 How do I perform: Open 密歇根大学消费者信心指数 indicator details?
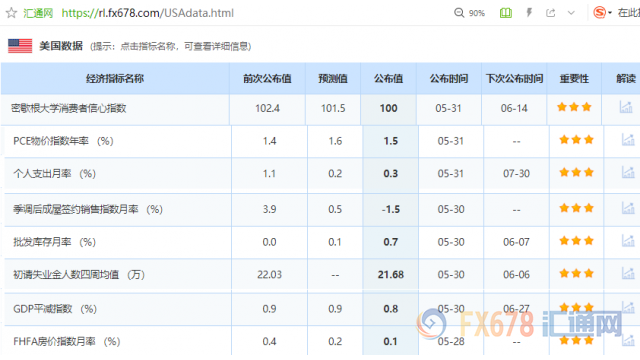(69, 108)
